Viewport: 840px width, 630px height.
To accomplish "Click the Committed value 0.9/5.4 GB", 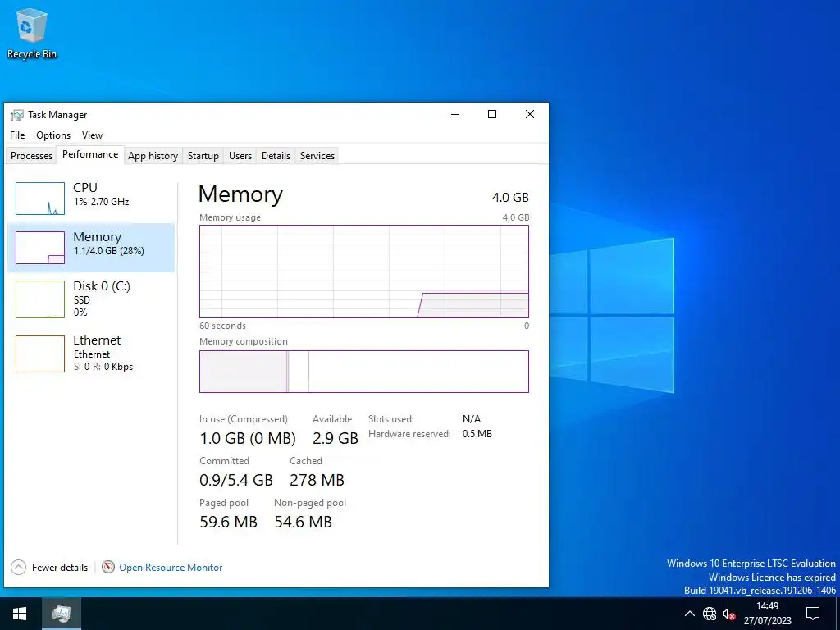I will pos(236,480).
